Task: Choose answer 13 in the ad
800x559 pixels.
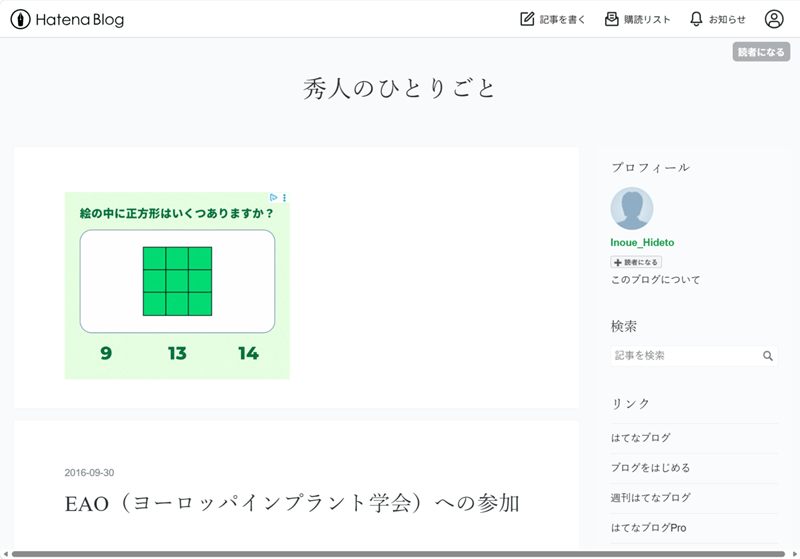Action: (177, 353)
